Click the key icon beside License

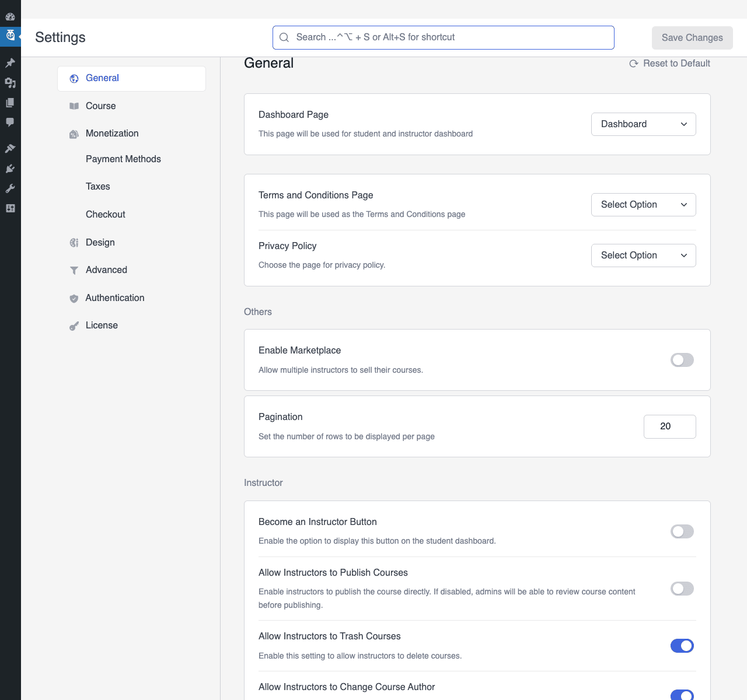pos(74,326)
